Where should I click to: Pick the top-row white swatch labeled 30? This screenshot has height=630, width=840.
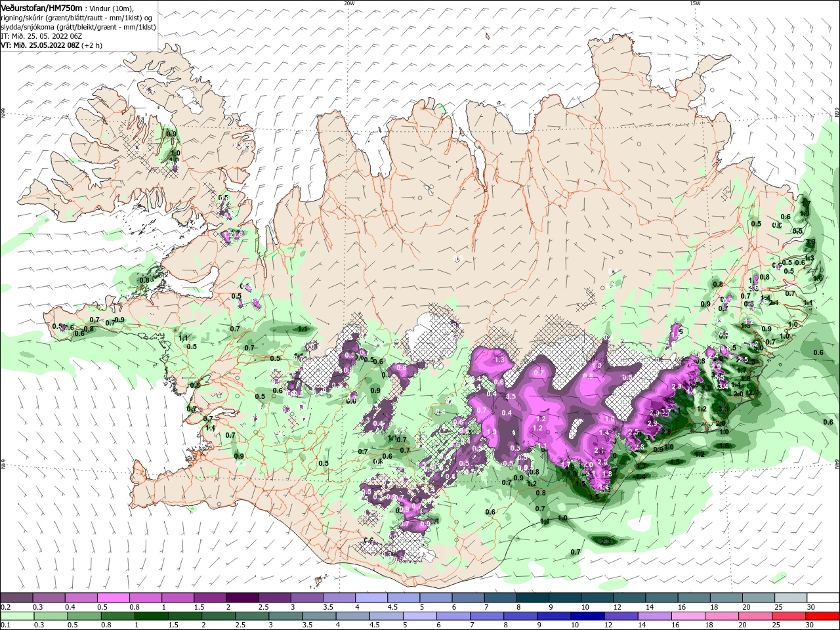[x=823, y=598]
